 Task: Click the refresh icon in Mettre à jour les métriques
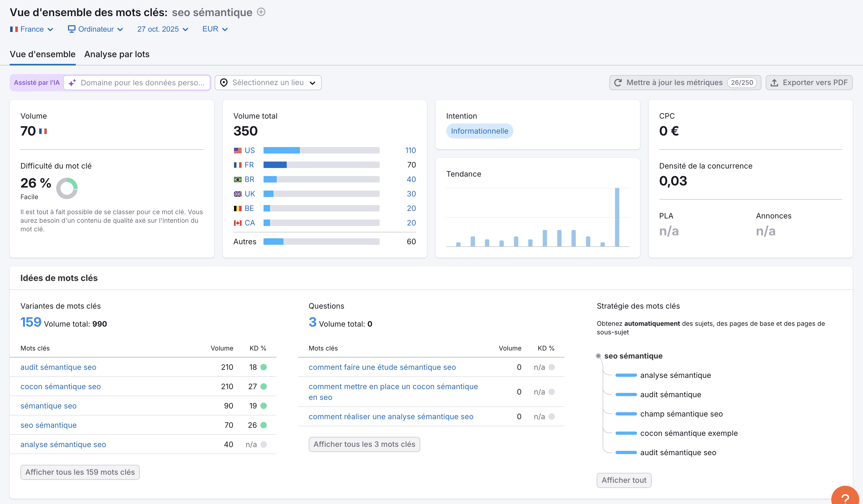618,83
